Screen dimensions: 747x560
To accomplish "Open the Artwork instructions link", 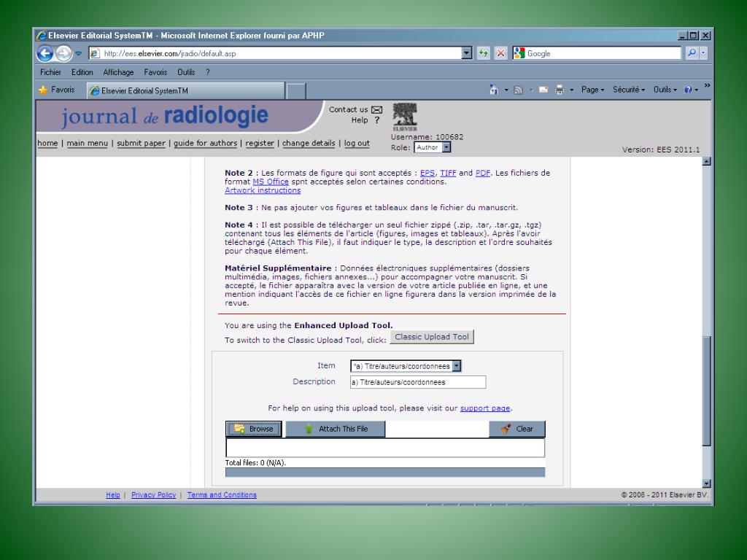I will coord(263,190).
